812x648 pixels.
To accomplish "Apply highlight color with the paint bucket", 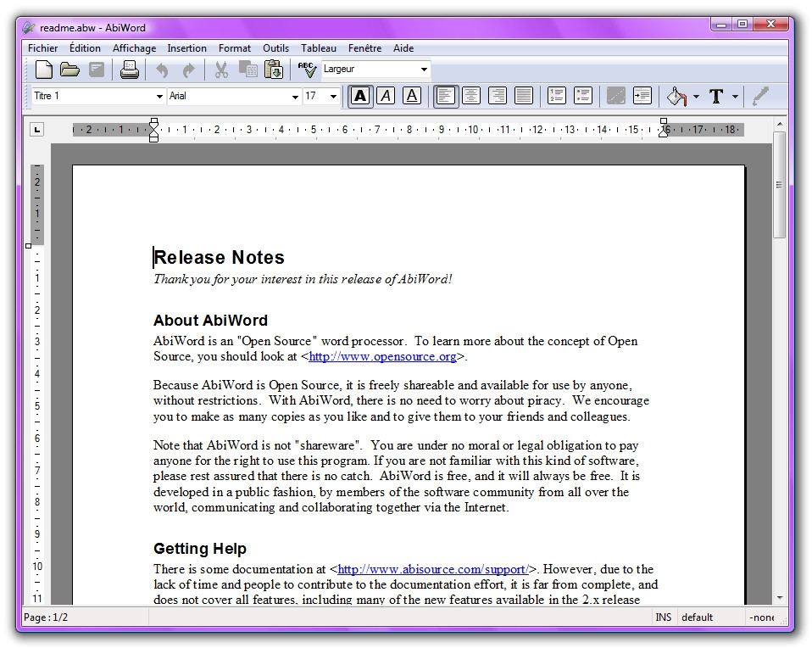I will [676, 96].
